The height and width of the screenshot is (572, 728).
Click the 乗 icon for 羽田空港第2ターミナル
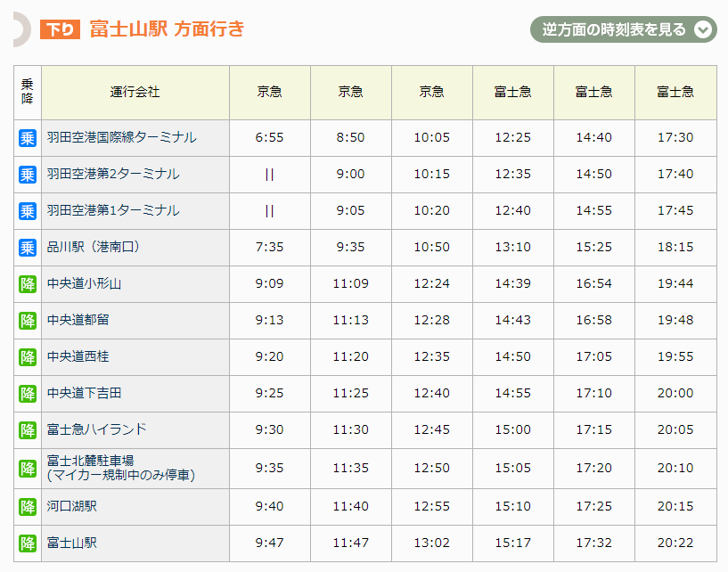28,175
